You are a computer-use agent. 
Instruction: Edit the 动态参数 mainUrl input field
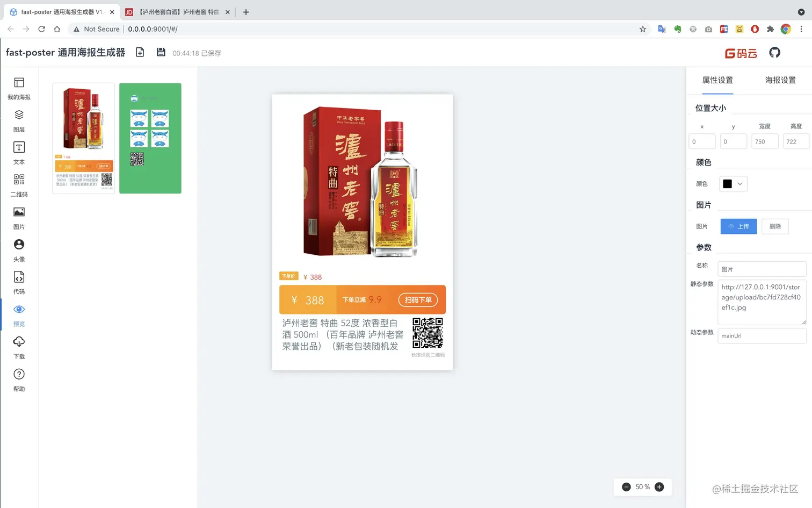(762, 335)
